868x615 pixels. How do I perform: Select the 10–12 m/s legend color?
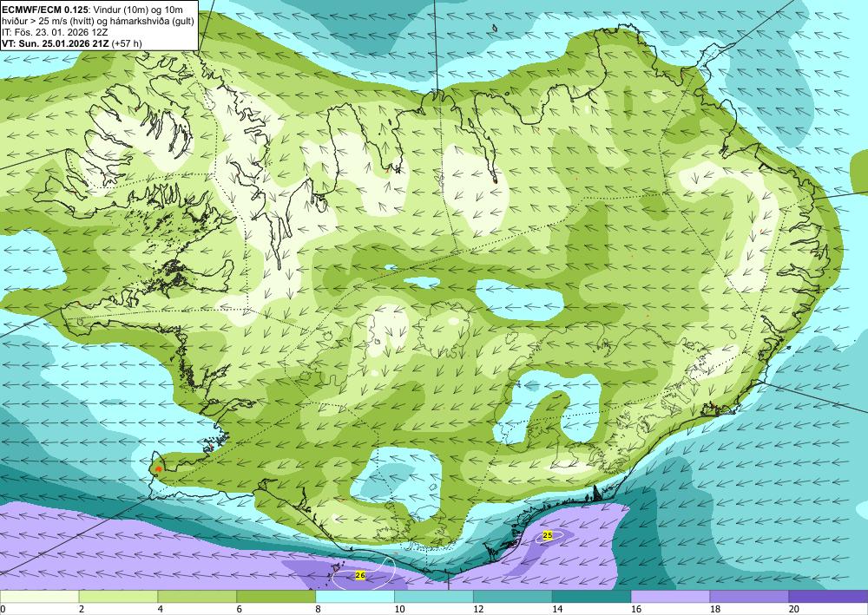pos(433,597)
